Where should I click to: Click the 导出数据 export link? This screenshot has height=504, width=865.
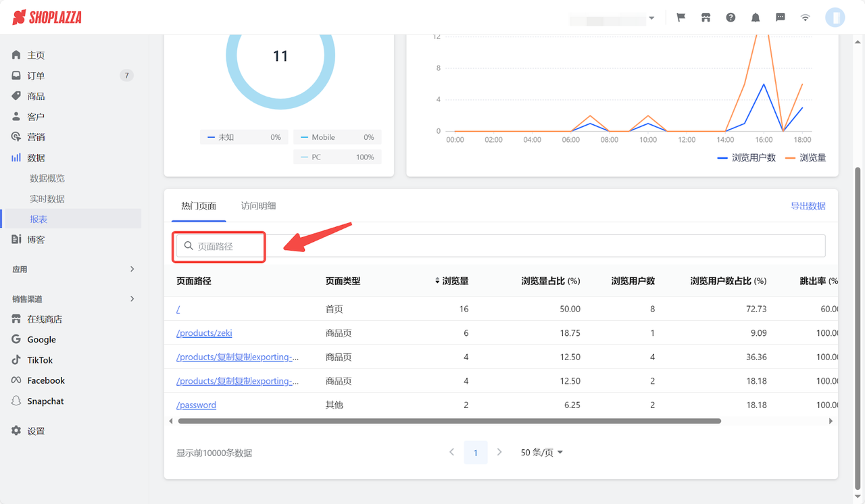click(809, 205)
